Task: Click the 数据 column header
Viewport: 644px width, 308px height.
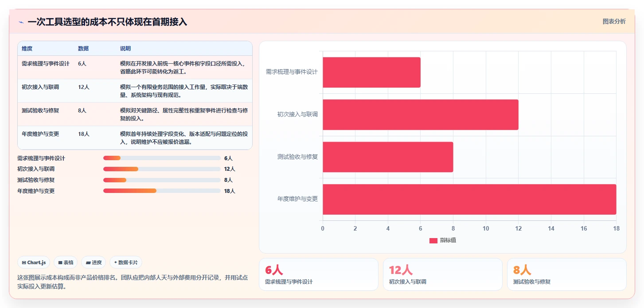Action: coord(83,49)
